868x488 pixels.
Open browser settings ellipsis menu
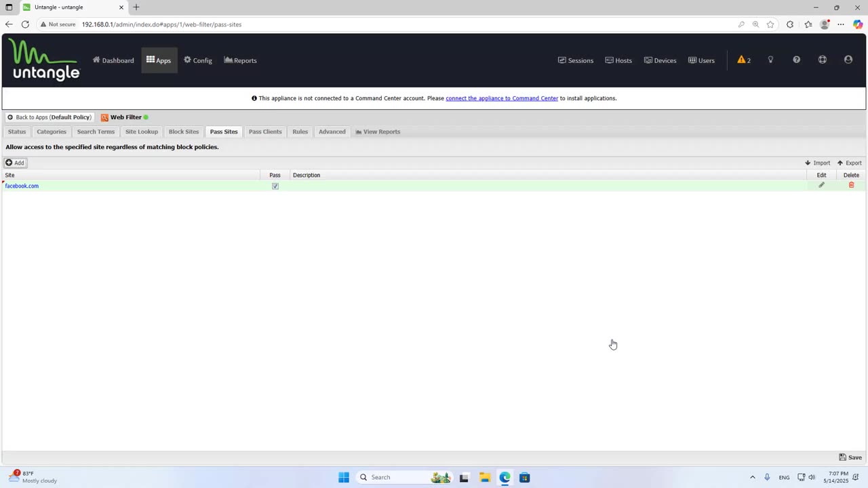point(841,24)
